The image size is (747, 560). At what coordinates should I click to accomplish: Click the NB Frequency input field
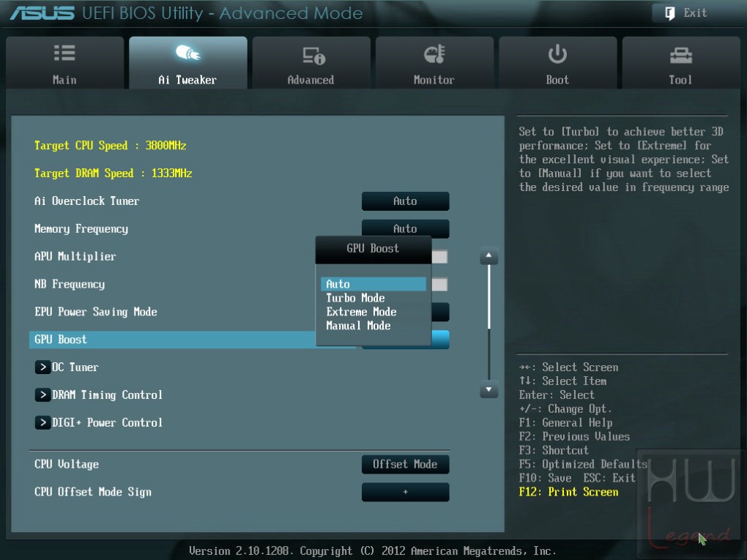(439, 285)
